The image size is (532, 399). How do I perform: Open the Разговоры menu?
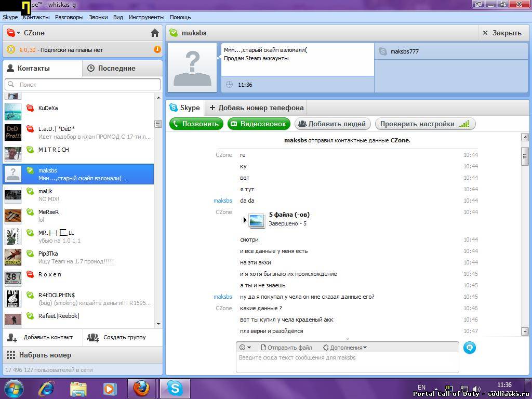(69, 17)
